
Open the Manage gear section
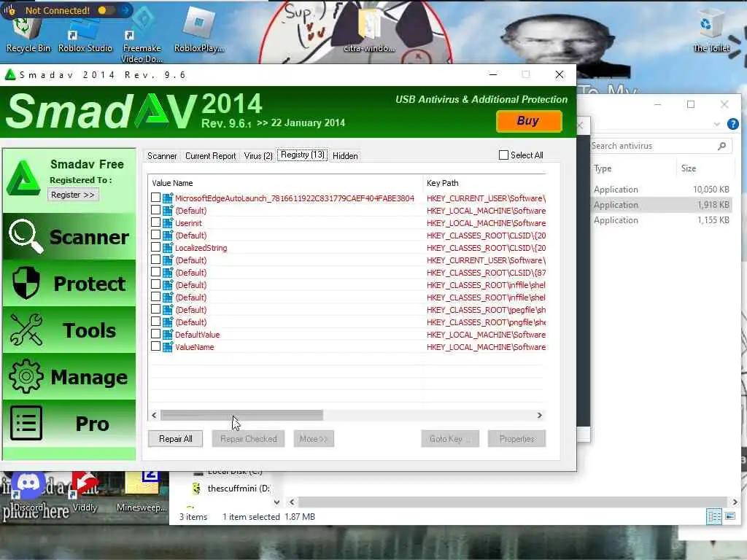pyautogui.click(x=69, y=377)
